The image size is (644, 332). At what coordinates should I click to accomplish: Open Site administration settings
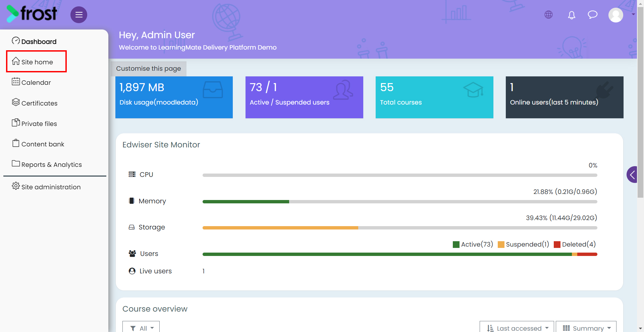pos(46,187)
